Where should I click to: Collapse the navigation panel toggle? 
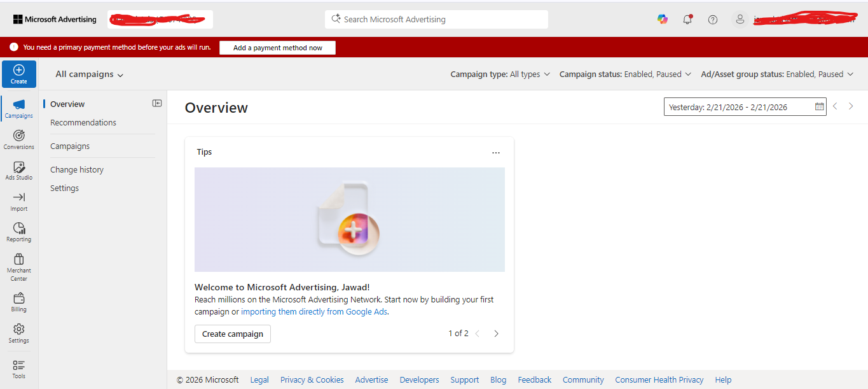157,103
